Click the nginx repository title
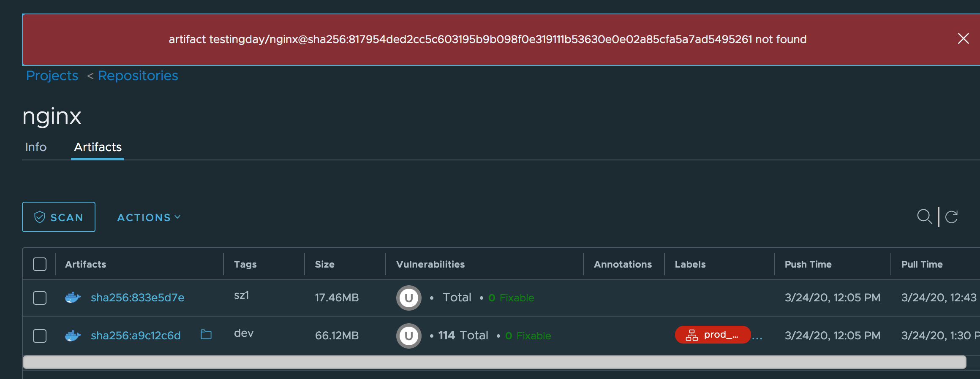Image resolution: width=980 pixels, height=379 pixels. coord(52,116)
